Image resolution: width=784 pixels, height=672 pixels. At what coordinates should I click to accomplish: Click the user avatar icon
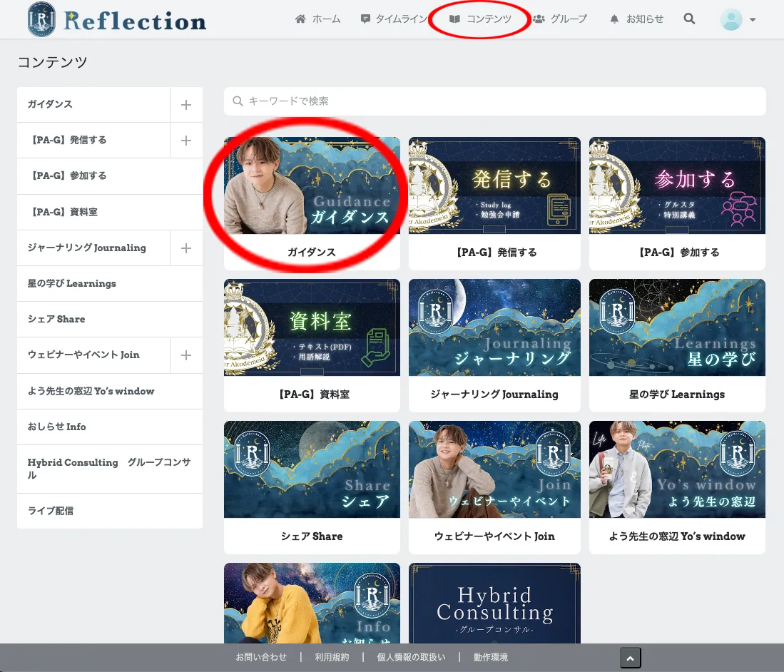[731, 19]
